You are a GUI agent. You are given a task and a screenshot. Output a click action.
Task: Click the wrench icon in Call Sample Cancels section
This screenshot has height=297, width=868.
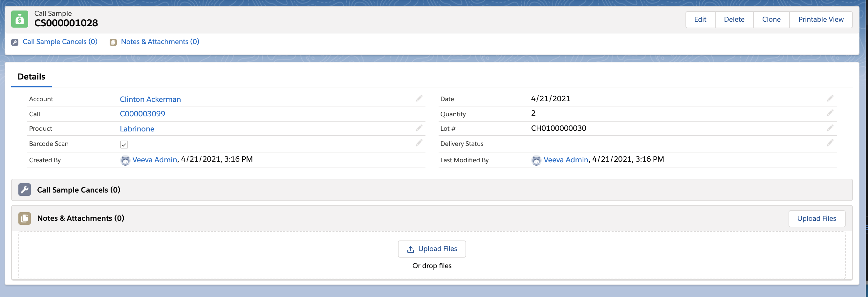[25, 190]
